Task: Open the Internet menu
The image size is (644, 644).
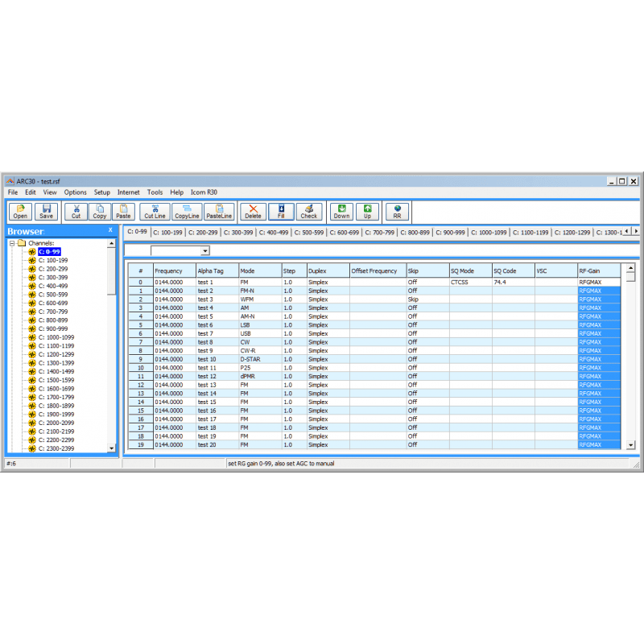Action: [x=129, y=192]
